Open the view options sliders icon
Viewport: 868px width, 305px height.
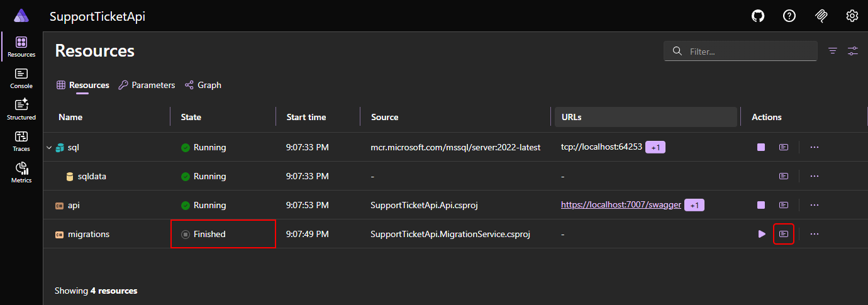853,51
